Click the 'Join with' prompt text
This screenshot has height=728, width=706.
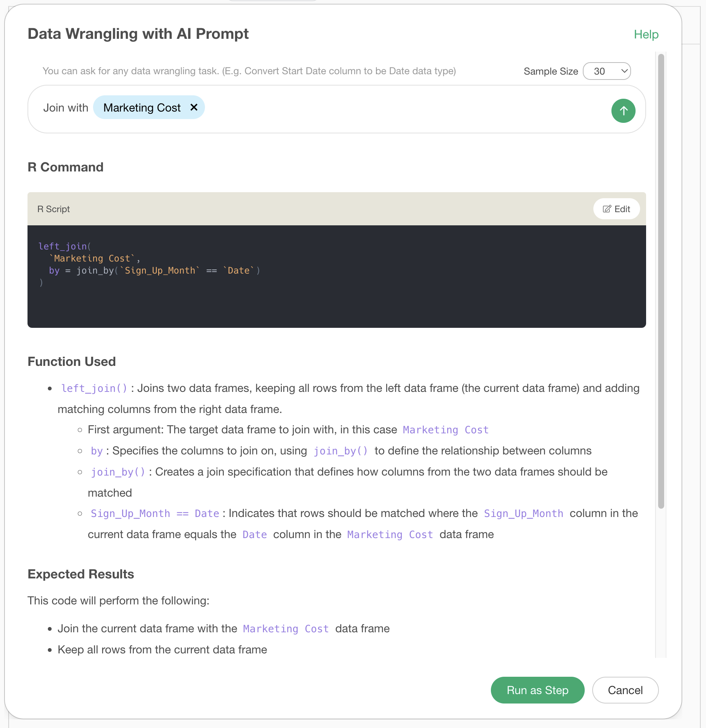(66, 108)
